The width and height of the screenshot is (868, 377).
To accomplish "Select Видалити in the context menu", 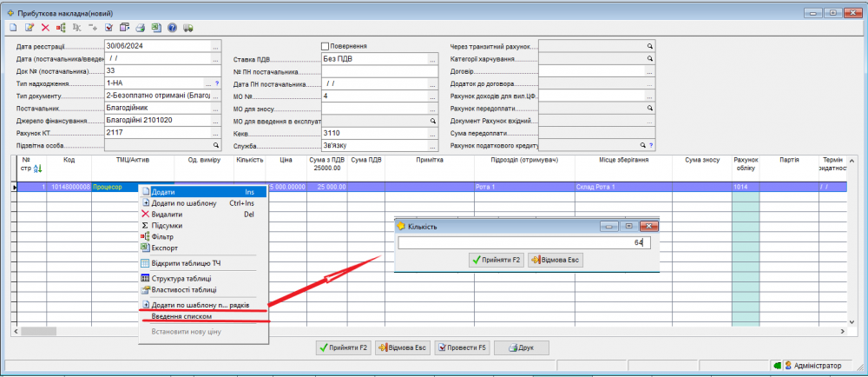I will (167, 214).
